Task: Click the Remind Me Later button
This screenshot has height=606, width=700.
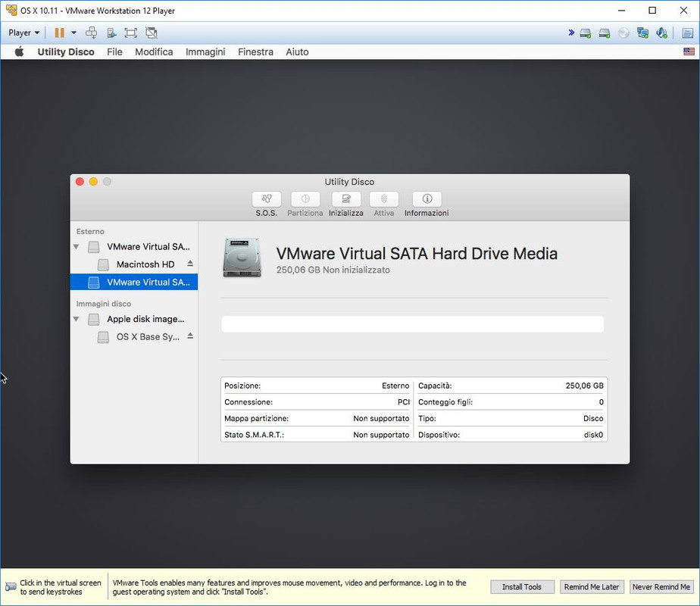Action: tap(592, 587)
